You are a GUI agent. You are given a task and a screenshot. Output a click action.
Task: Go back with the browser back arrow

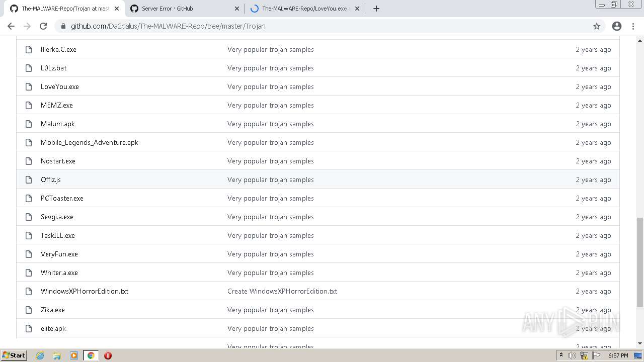click(11, 26)
